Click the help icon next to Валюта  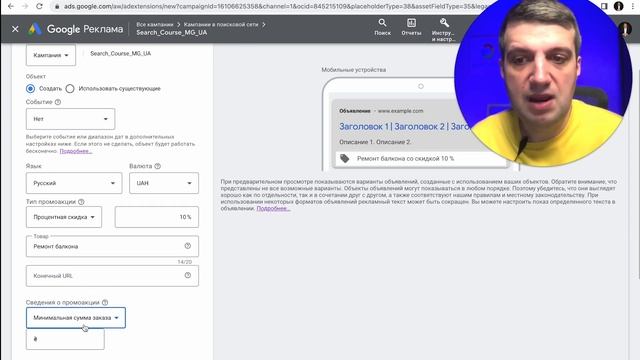pyautogui.click(x=158, y=166)
